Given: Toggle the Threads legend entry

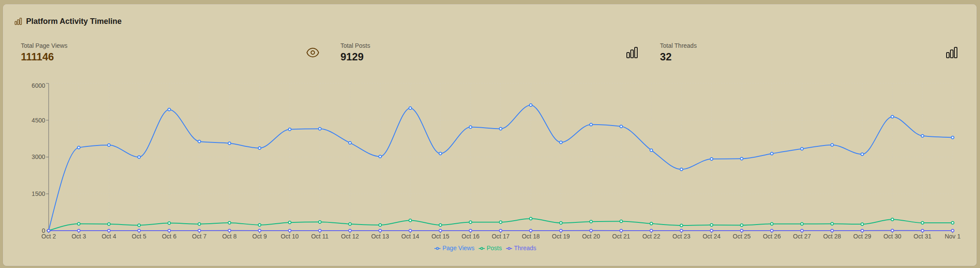Looking at the screenshot, I should 521,248.
